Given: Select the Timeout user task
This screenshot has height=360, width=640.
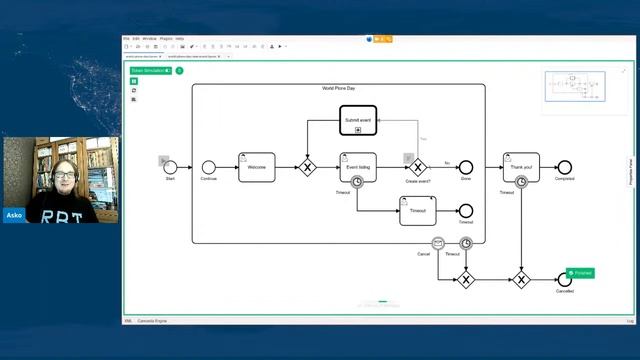Looking at the screenshot, I should click(418, 211).
